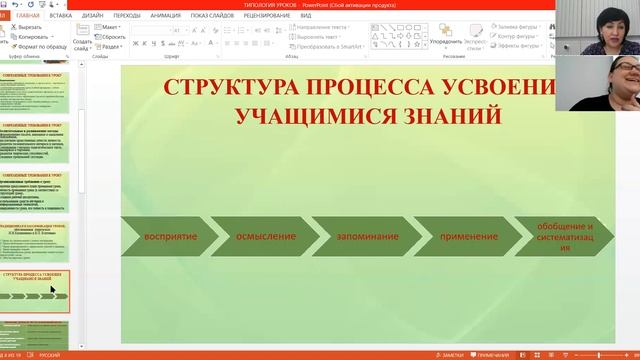Screen dimensions: 640x360
Task: Click the zoom slider handle
Action: (599, 355)
